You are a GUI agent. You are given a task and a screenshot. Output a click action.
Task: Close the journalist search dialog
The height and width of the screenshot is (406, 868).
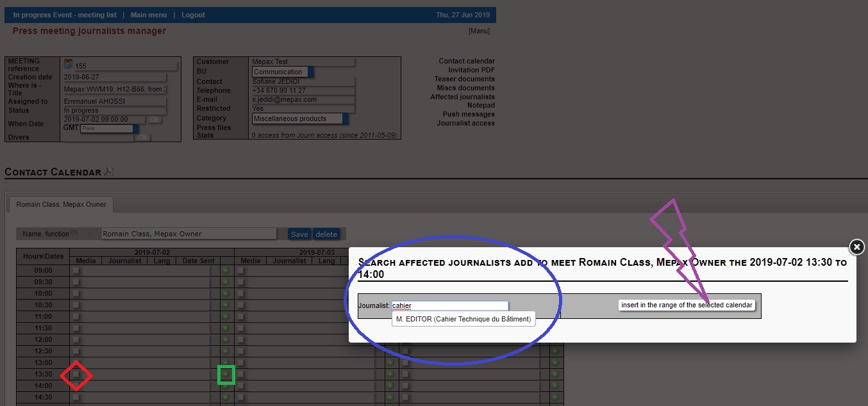(x=857, y=247)
